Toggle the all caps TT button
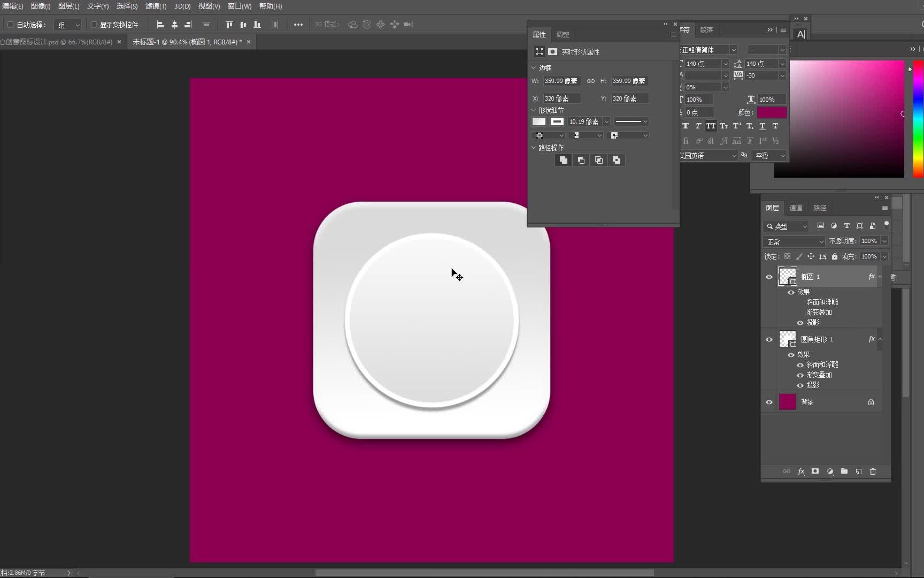Screen dimensions: 924x578 pos(711,126)
